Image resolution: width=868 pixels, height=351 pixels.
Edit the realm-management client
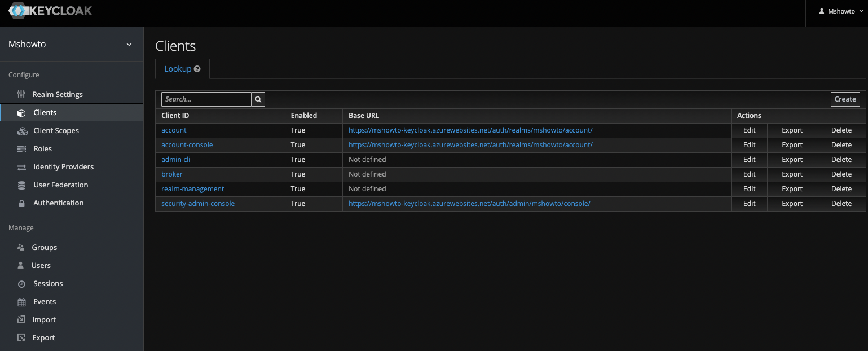749,189
